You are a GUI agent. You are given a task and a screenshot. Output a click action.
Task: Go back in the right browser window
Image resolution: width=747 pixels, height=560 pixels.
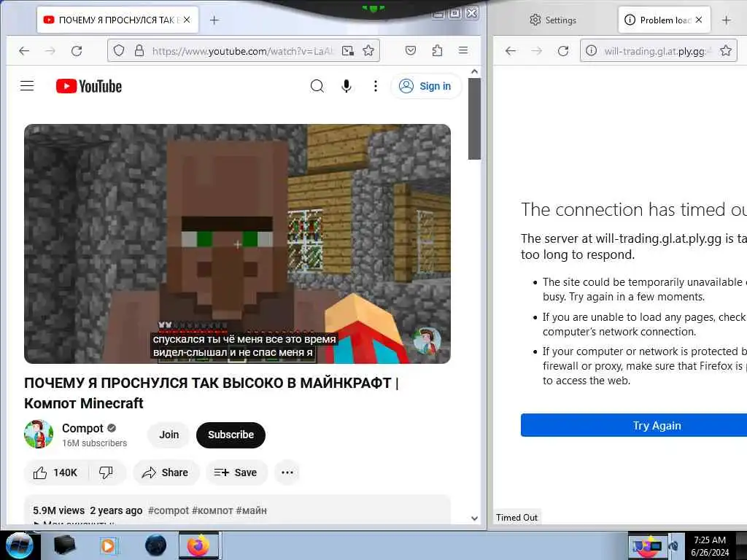pyautogui.click(x=510, y=50)
